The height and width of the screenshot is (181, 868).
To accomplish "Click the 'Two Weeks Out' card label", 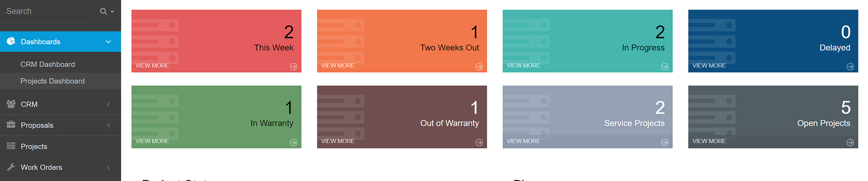I will pyautogui.click(x=450, y=48).
